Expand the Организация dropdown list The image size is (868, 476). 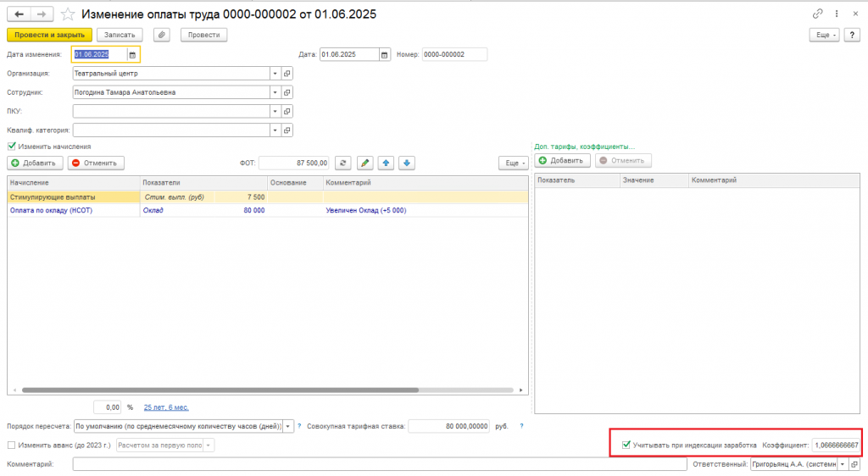click(275, 74)
